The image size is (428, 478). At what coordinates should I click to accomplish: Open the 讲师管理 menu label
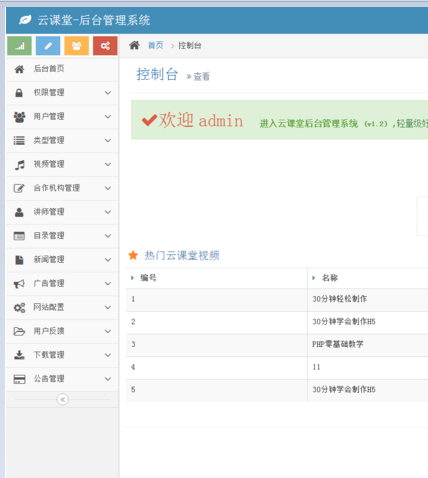(49, 212)
